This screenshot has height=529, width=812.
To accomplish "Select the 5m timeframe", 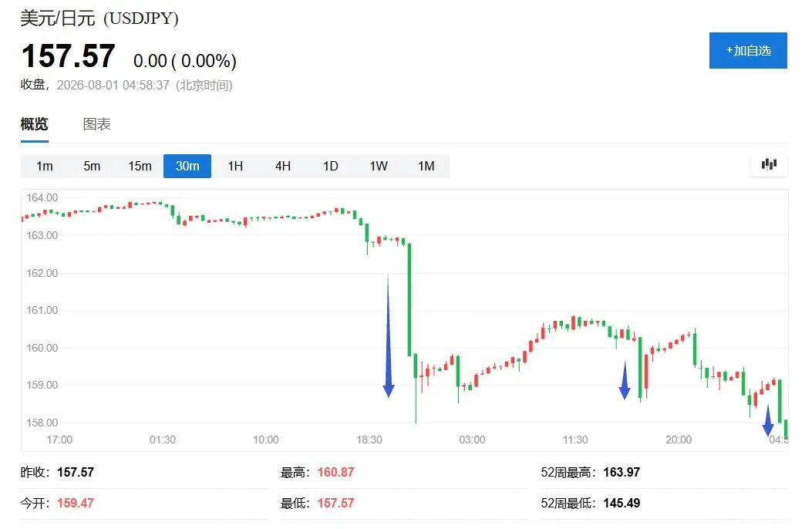I will tap(92, 166).
